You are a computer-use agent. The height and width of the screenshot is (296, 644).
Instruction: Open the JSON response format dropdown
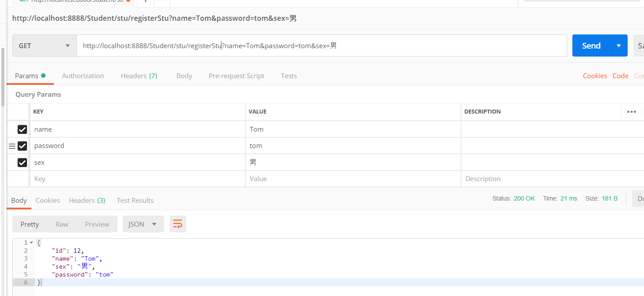(143, 224)
